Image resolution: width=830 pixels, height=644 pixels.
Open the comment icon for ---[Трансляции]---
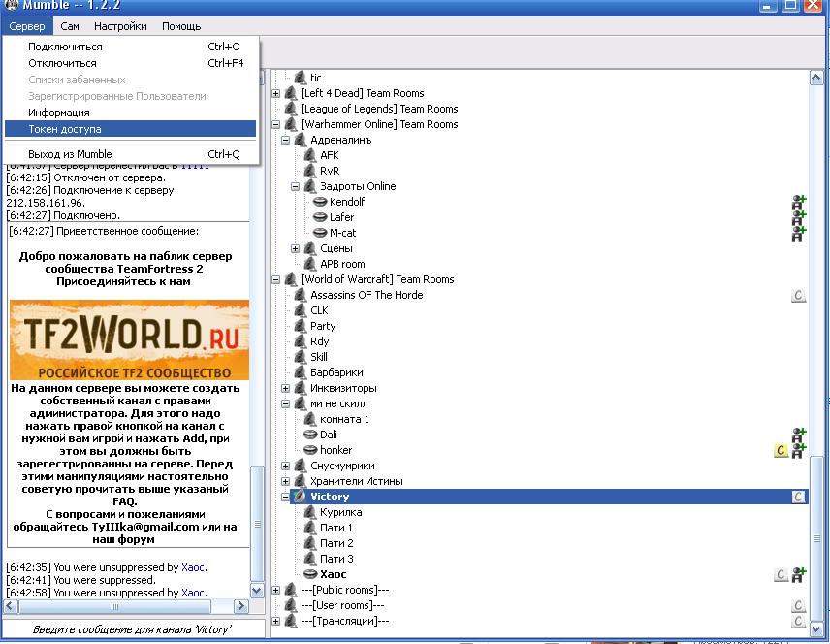[798, 621]
